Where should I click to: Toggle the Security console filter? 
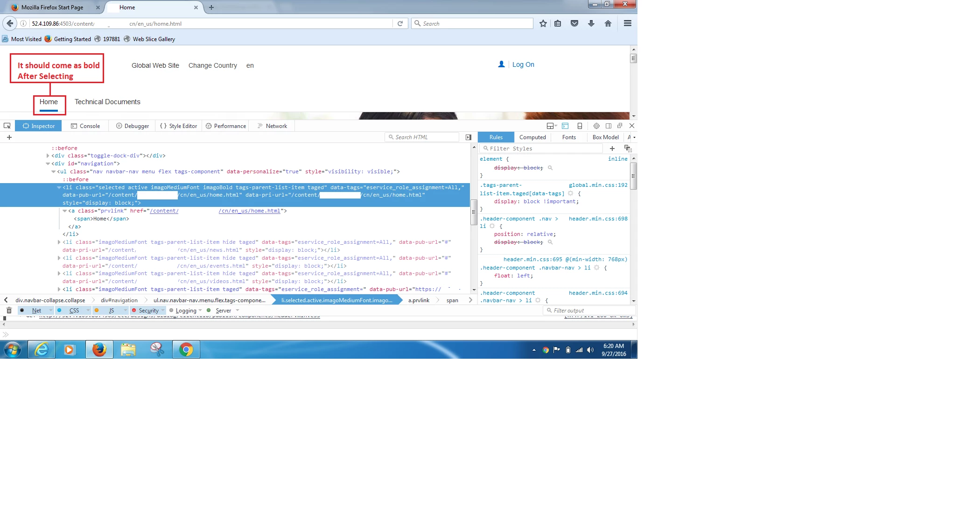[x=148, y=311]
